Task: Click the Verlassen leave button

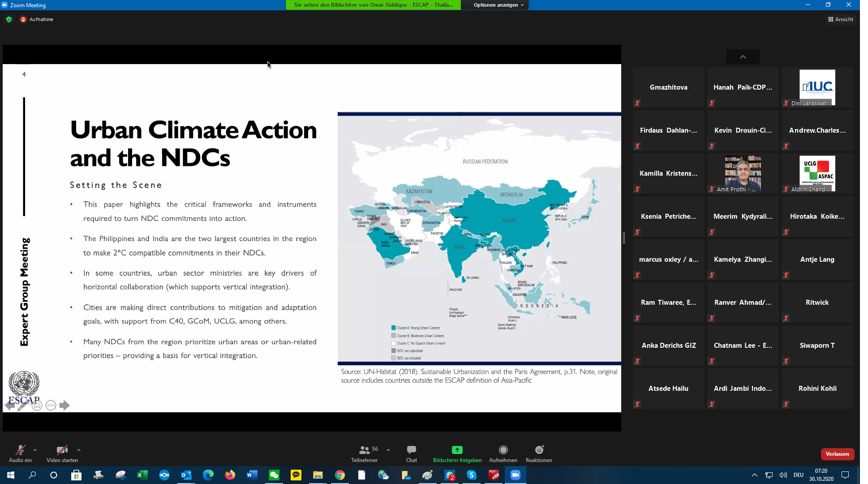Action: pos(837,454)
